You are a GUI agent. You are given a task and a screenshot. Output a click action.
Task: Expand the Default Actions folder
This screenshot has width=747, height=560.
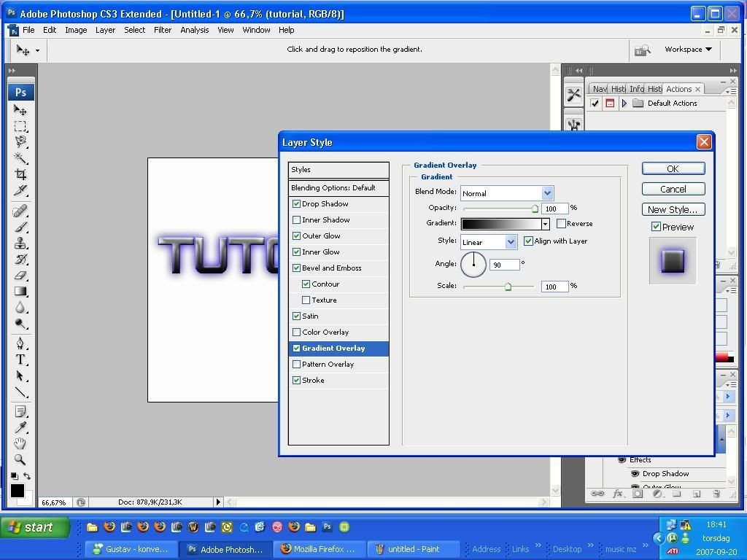[624, 103]
